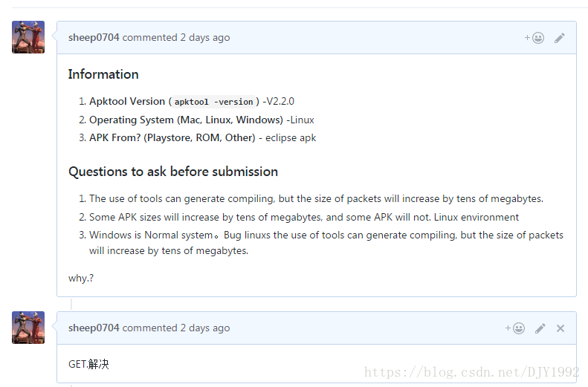Click the "Operating System" list item
Viewport: 588px width, 387px height.
[201, 120]
